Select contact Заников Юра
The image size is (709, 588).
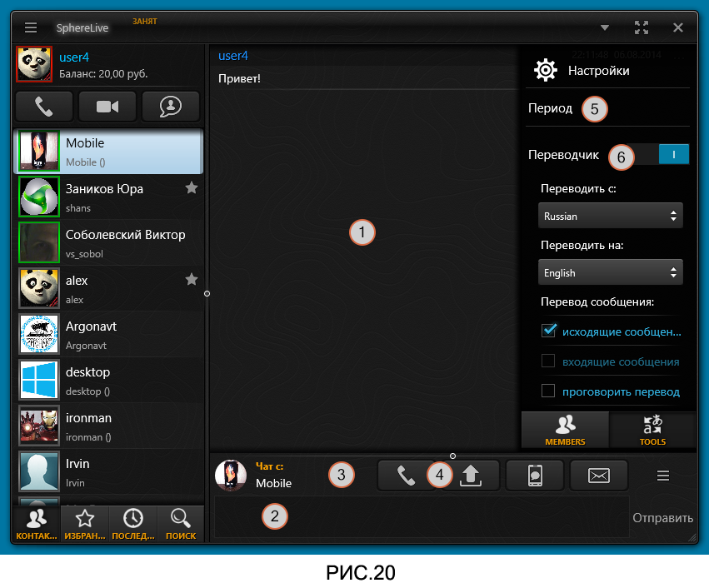coord(108,197)
